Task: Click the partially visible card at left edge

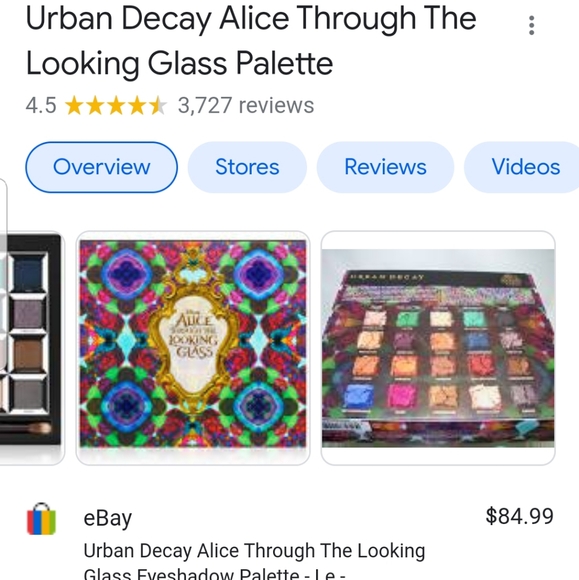Action: click(x=3, y=274)
